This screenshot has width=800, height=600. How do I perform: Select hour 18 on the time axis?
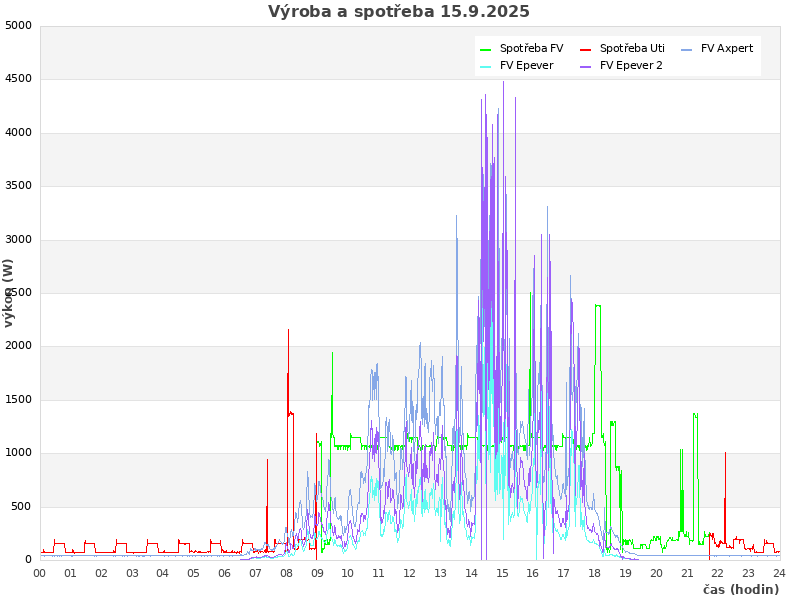tap(594, 573)
